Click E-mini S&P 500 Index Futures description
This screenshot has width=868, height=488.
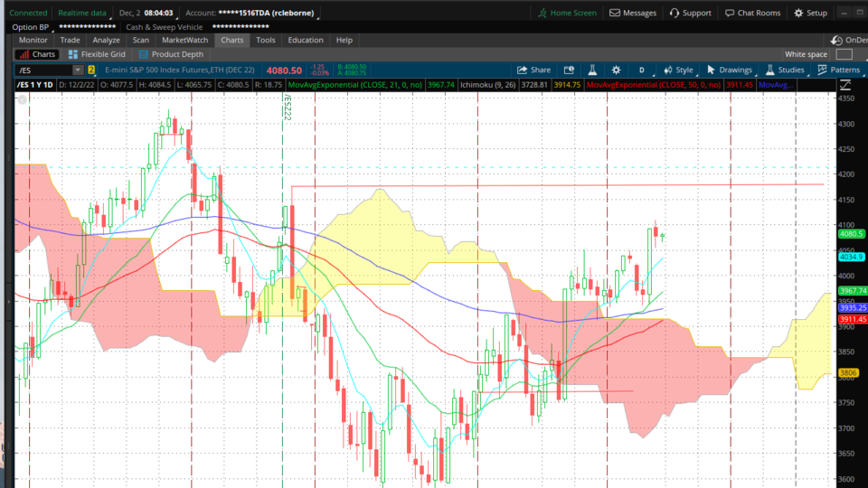click(180, 70)
